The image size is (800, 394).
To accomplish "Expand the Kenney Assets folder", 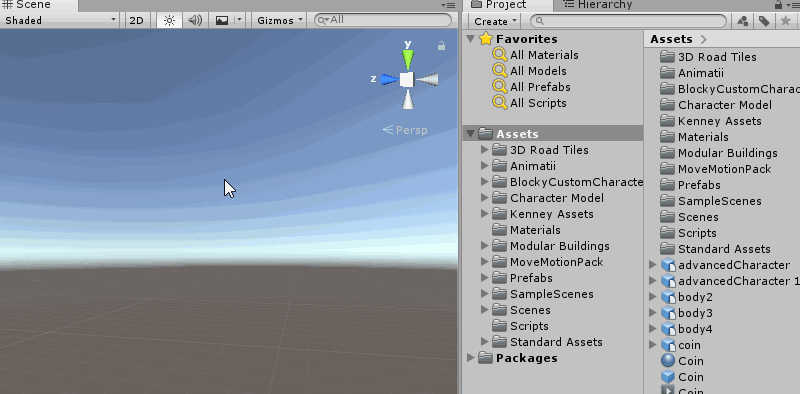I will pyautogui.click(x=485, y=214).
